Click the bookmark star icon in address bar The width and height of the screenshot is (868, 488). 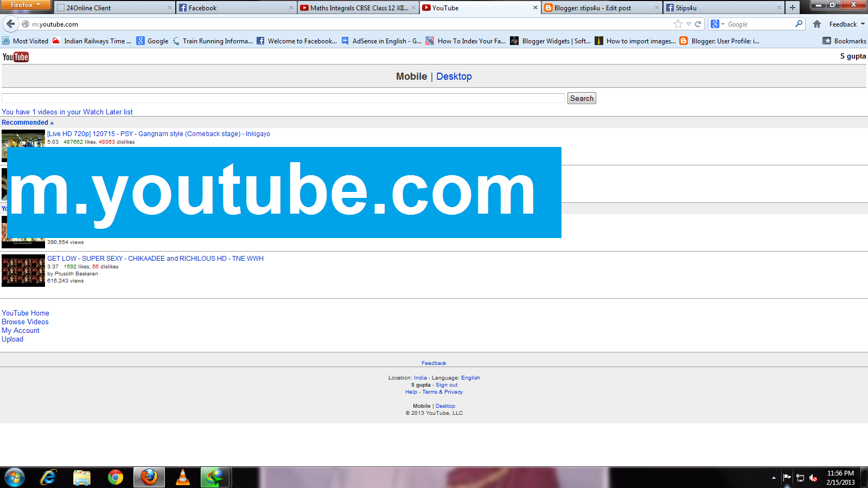[x=678, y=24]
